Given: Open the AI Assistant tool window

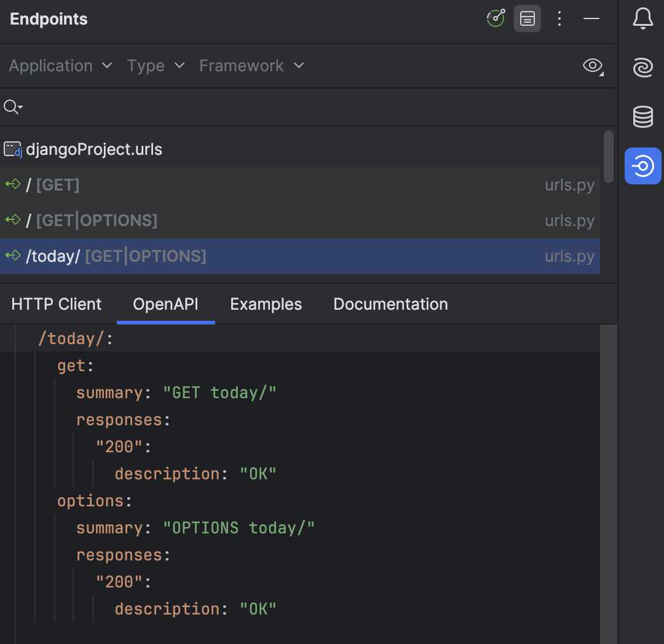Looking at the screenshot, I should click(642, 68).
